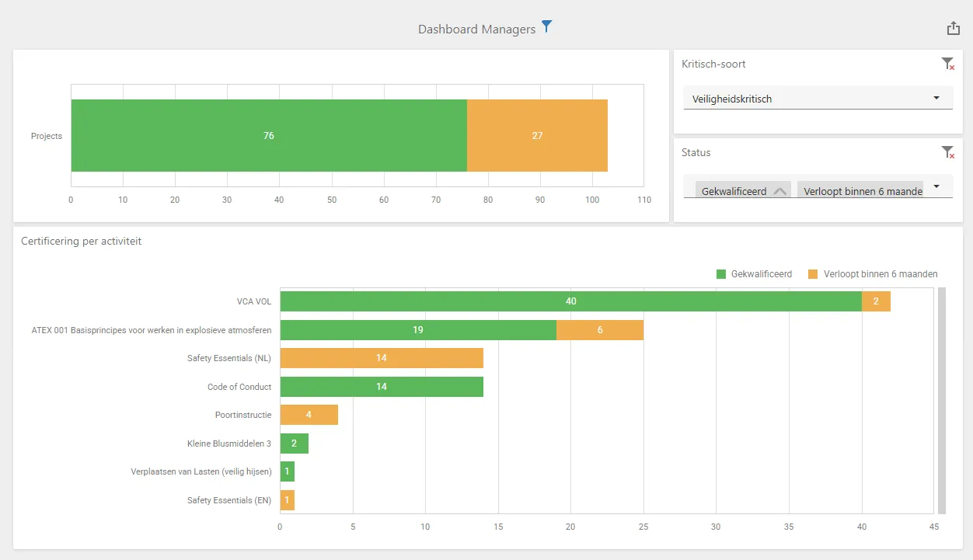Expand the Status multi-select dropdown arrow
Viewport: 973px width, 560px height.
click(x=936, y=186)
